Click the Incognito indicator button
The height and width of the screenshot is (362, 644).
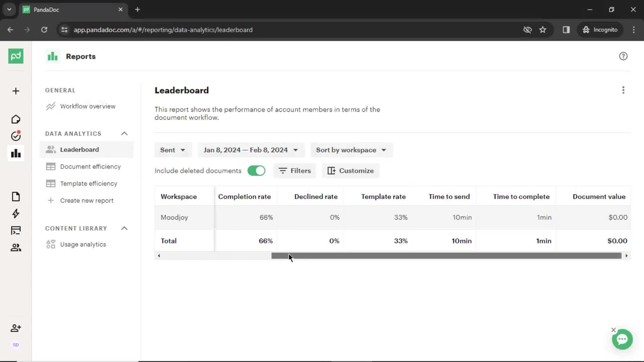600,30
